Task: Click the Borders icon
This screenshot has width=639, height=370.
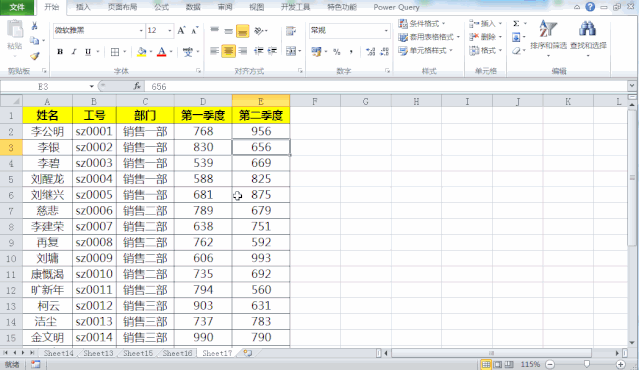Action: pyautogui.click(x=115, y=52)
